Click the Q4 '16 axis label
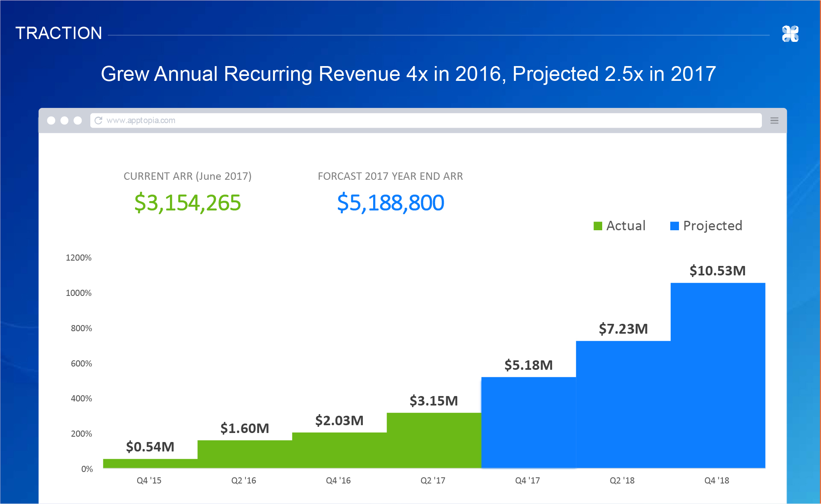This screenshot has width=821, height=504. pyautogui.click(x=338, y=481)
